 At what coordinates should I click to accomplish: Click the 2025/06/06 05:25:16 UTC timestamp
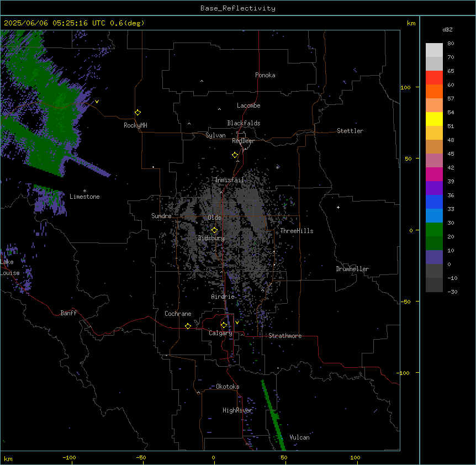(55, 23)
